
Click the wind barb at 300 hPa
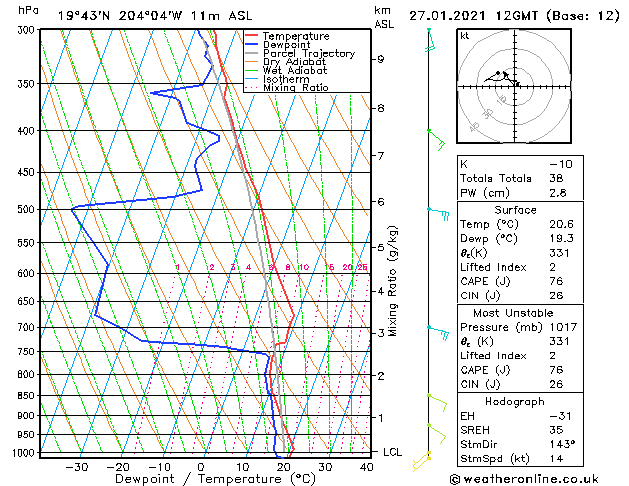point(430,40)
